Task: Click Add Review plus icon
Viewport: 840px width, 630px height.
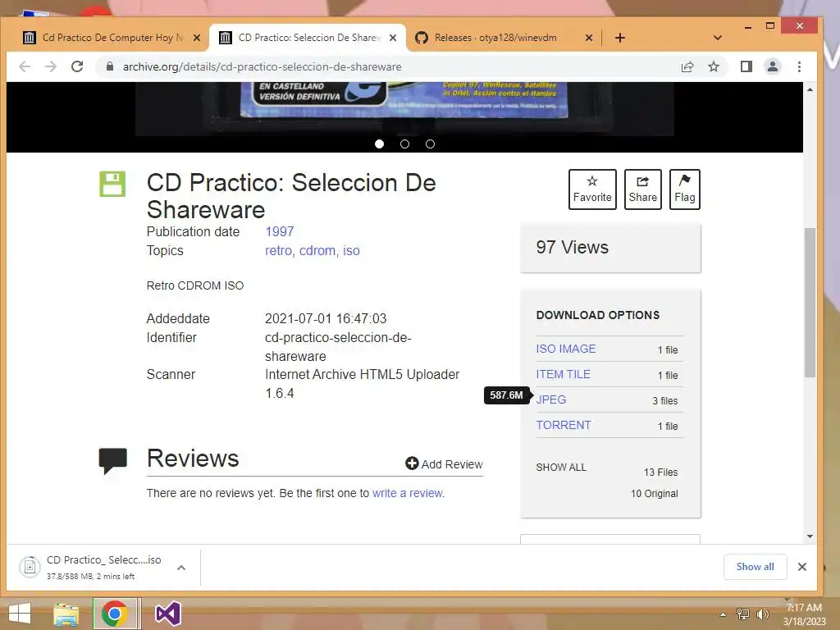Action: [412, 463]
